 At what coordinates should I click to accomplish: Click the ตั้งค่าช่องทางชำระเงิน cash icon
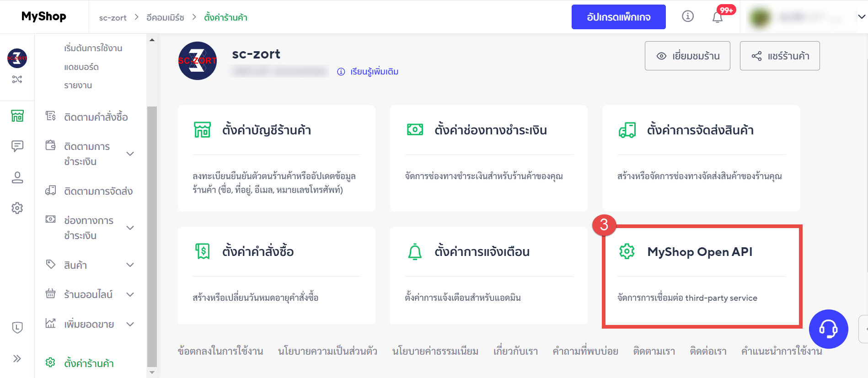(415, 130)
